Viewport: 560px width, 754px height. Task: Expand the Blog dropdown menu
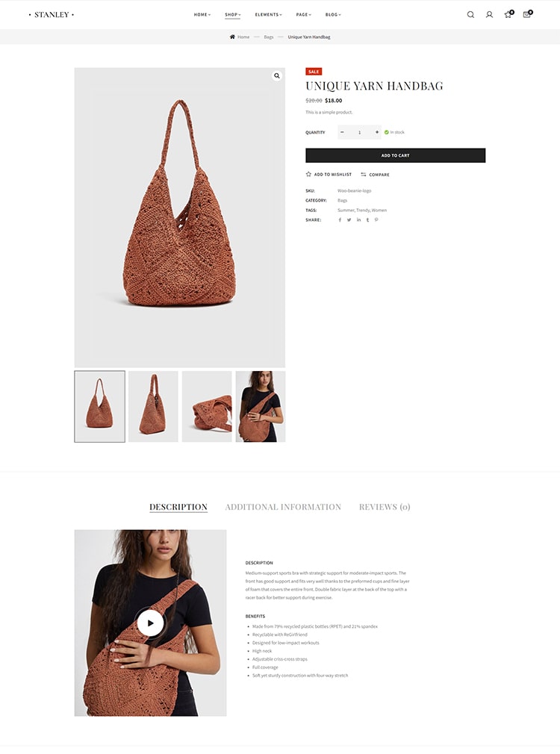333,15
